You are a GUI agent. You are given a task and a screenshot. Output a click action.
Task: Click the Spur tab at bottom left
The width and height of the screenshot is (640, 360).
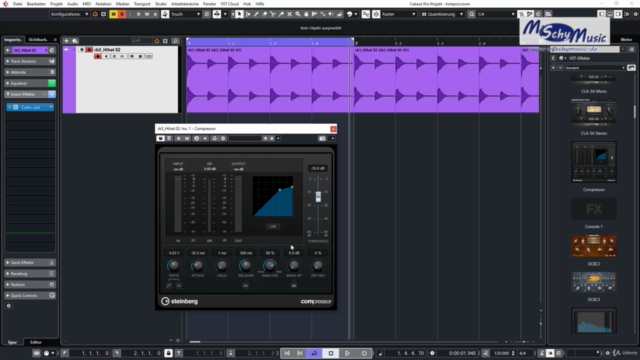tap(13, 342)
